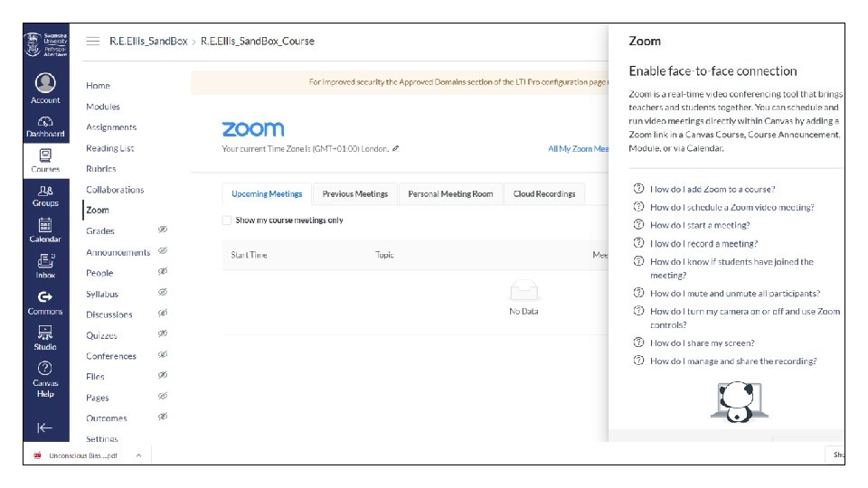The height and width of the screenshot is (488, 868).
Task: Toggle the Files visibility eye icon
Action: 163,375
